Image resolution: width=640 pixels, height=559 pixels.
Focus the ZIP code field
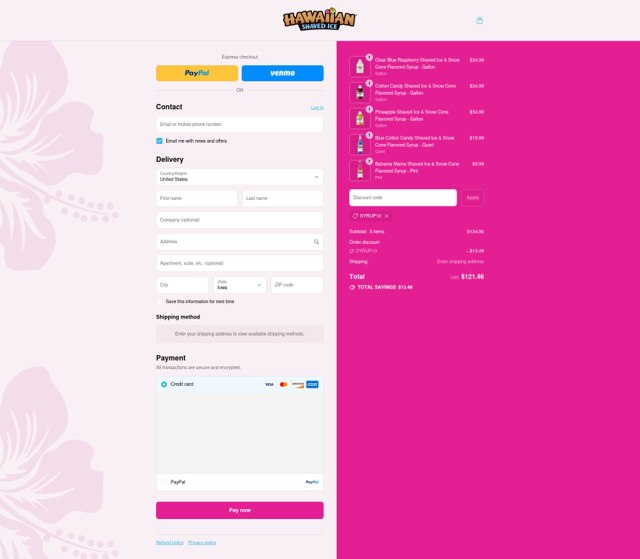pos(297,285)
